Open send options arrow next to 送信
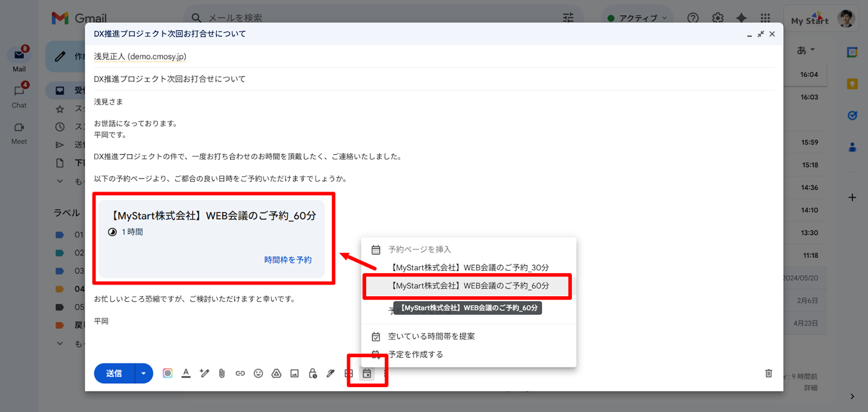The image size is (868, 412). pyautogui.click(x=144, y=373)
